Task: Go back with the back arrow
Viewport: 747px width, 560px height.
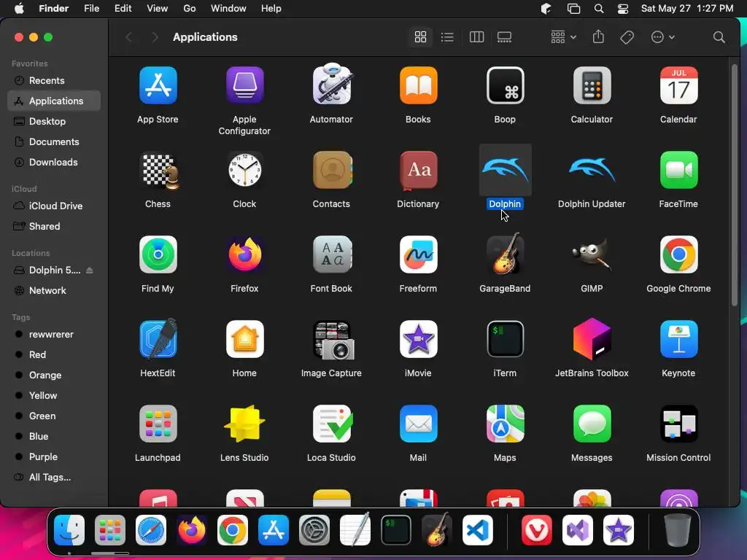Action: tap(128, 37)
